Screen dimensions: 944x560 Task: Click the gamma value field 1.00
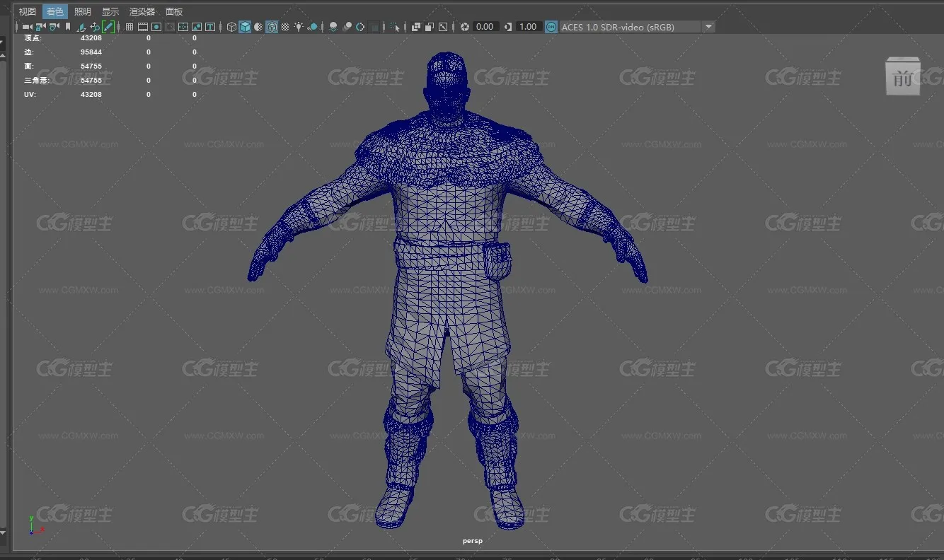tap(528, 27)
